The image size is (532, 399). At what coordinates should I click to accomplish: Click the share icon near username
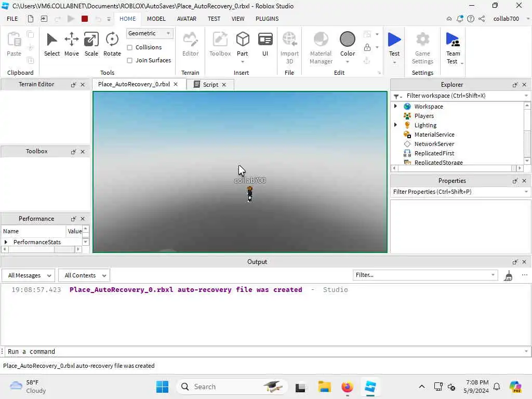click(482, 19)
